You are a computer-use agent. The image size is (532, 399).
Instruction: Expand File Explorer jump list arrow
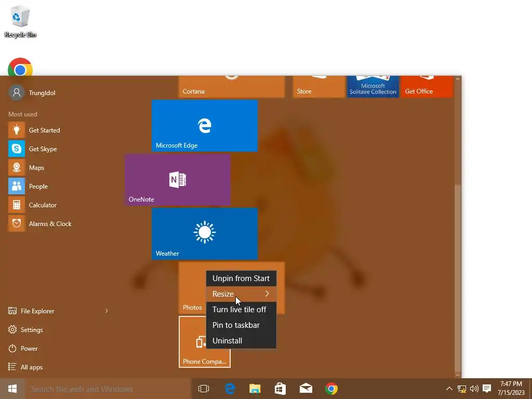[107, 311]
